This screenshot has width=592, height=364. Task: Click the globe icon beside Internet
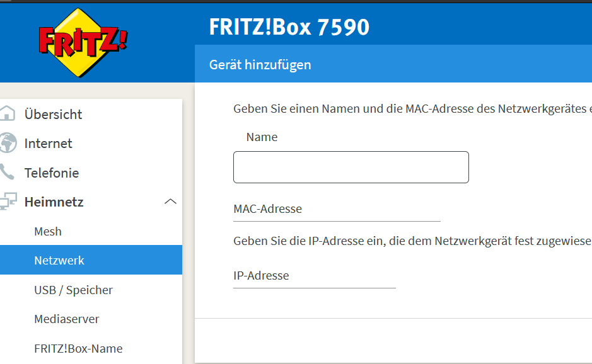8,143
